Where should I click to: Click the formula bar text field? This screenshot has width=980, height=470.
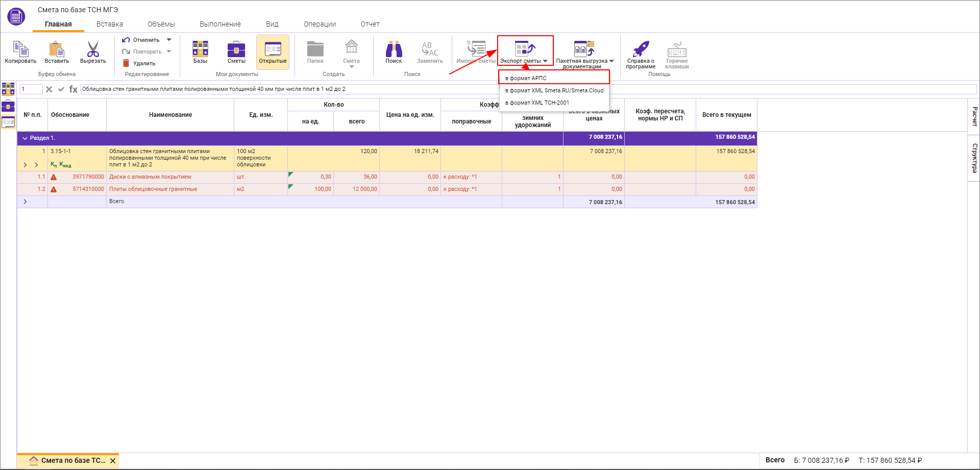point(528,89)
